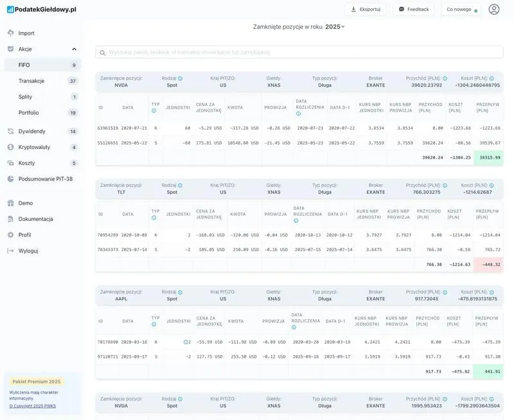Select Portfolio in the sidebar

click(x=28, y=113)
